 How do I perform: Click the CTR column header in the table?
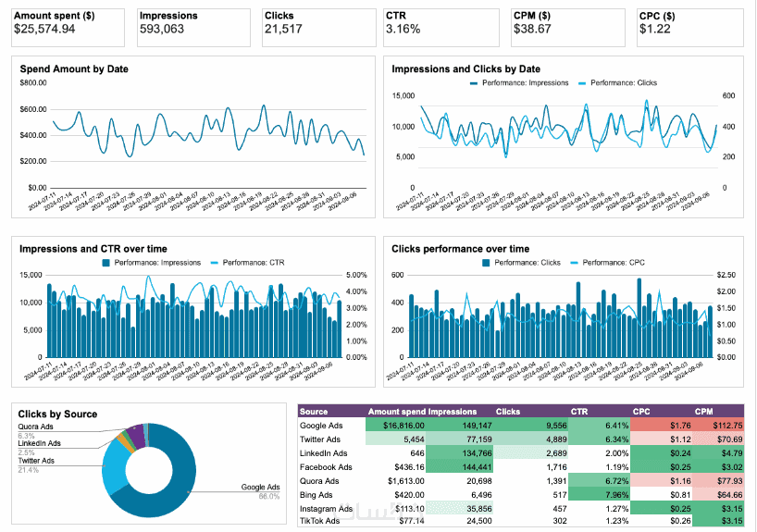pyautogui.click(x=581, y=411)
